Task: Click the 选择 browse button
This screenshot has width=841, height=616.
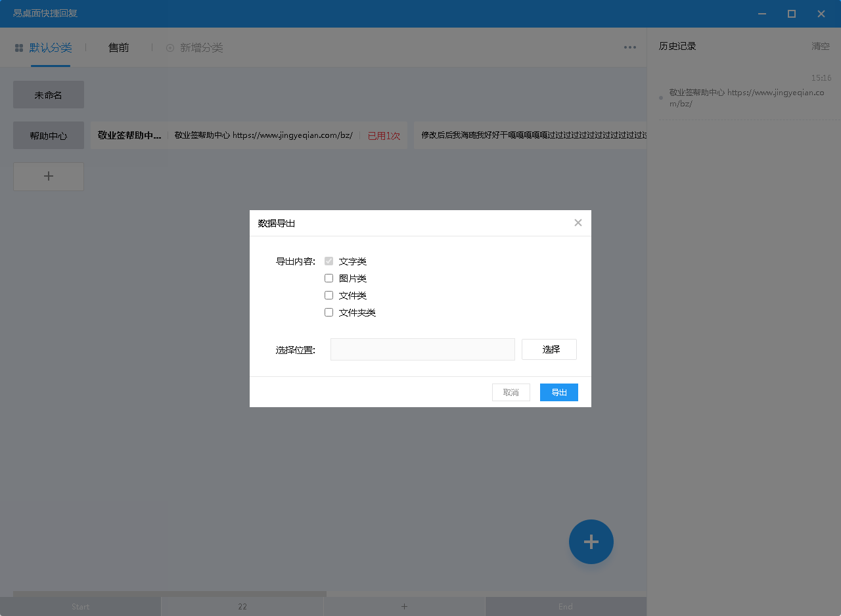Action: 549,349
